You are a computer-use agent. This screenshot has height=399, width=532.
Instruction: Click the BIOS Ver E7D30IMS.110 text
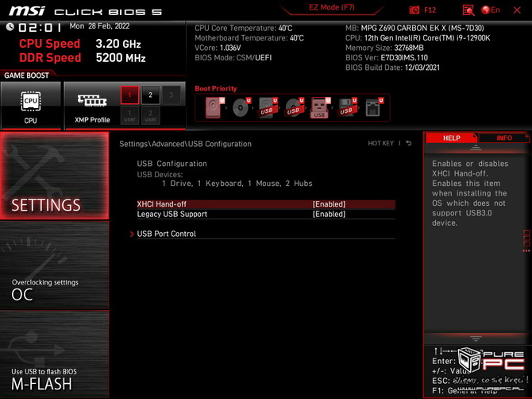click(387, 58)
